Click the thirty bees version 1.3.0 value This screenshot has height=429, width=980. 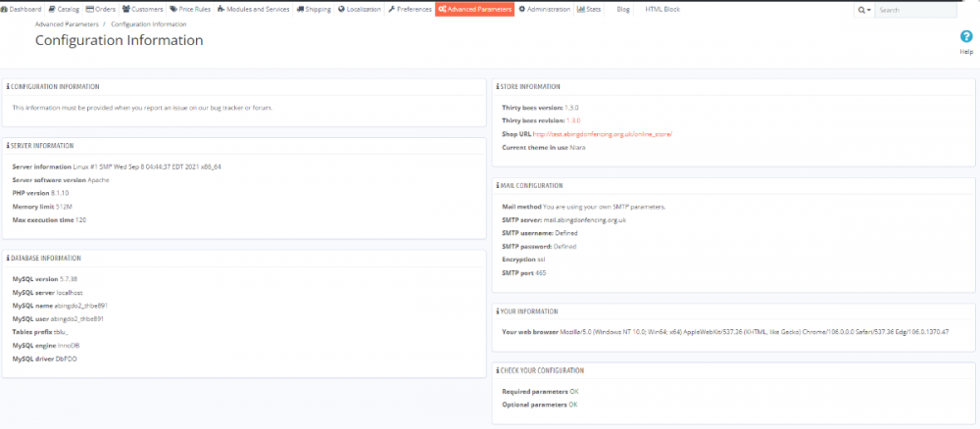click(x=572, y=108)
